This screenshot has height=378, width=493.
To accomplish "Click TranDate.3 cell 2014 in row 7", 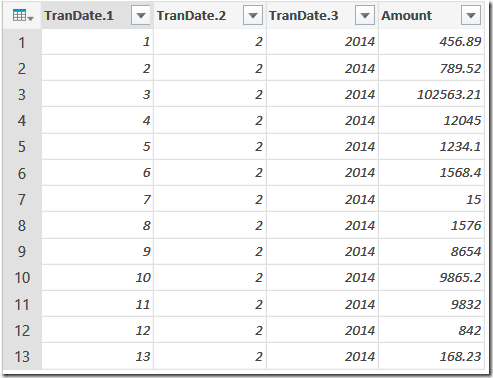I will coord(322,199).
